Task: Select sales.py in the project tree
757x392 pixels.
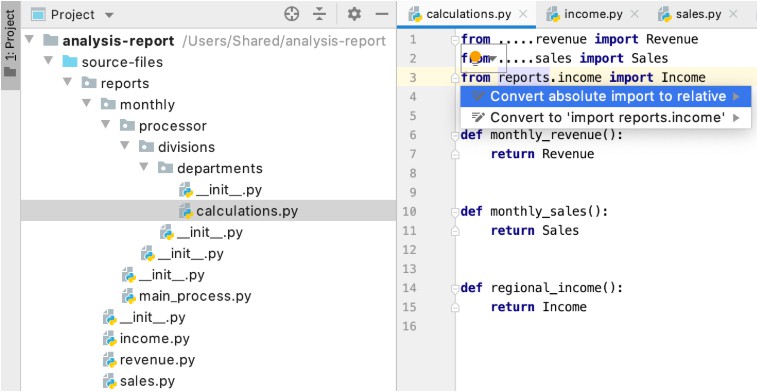Action: [147, 381]
